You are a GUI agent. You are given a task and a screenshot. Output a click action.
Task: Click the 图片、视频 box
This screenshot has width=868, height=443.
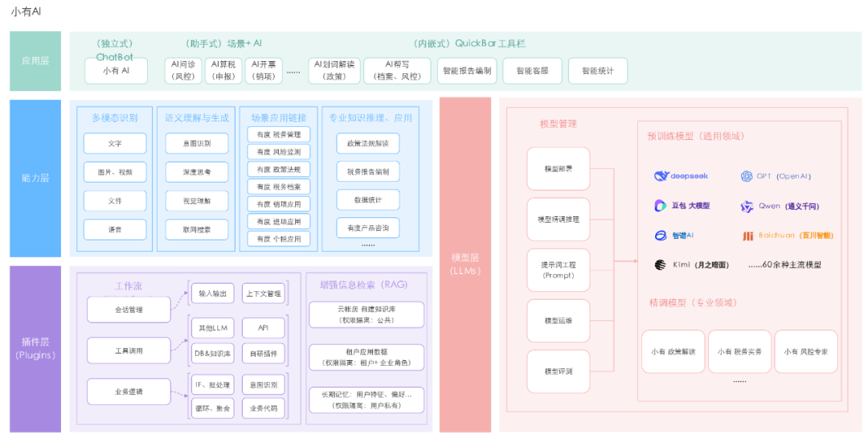(115, 172)
